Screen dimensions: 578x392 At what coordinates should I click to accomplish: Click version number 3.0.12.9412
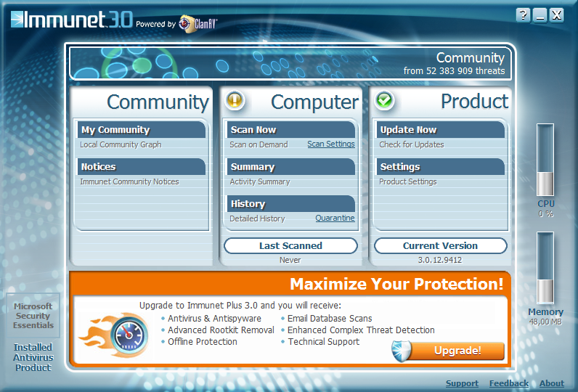pyautogui.click(x=440, y=260)
